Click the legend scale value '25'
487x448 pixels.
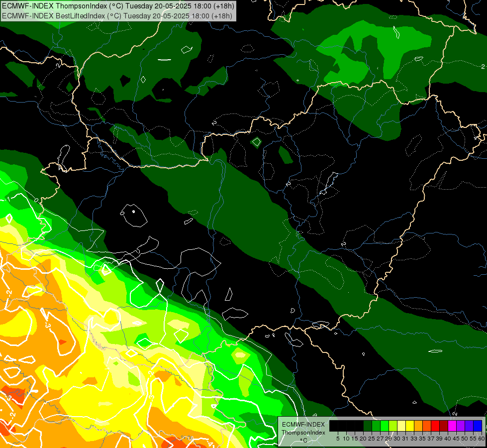tap(372, 439)
